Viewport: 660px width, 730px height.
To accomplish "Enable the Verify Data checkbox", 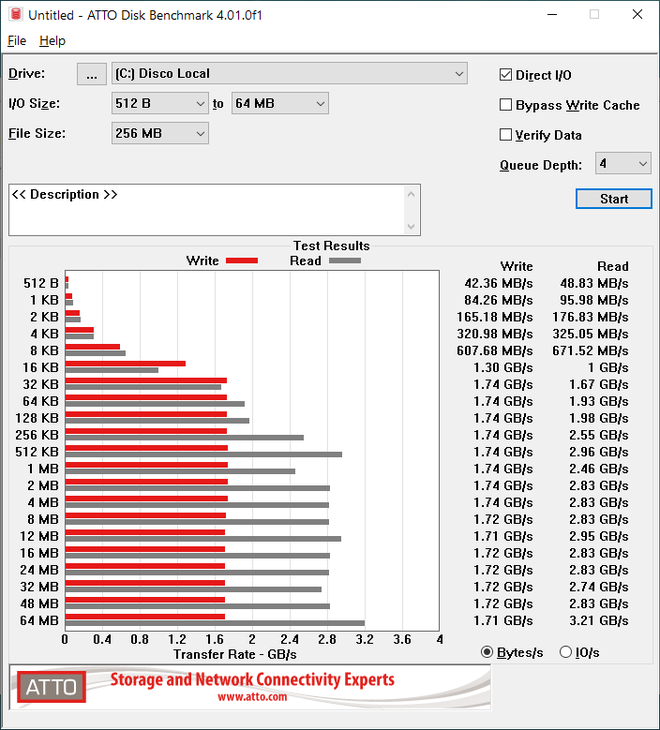I will pyautogui.click(x=505, y=135).
